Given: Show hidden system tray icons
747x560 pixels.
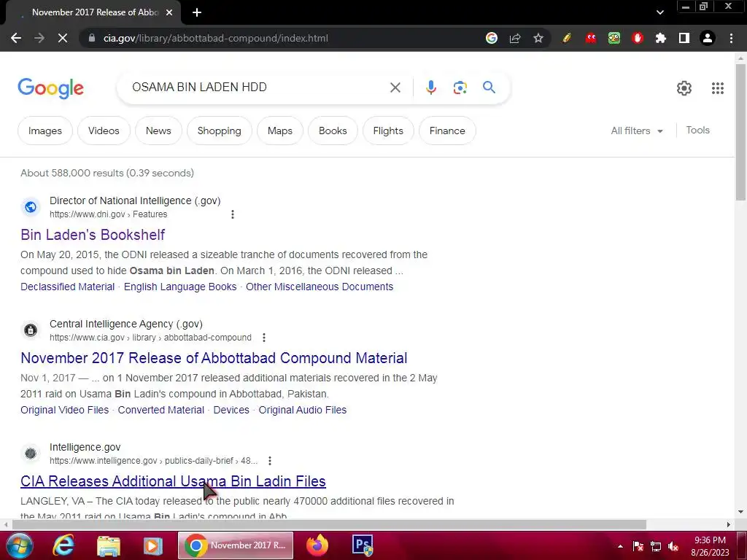Looking at the screenshot, I should point(620,546).
